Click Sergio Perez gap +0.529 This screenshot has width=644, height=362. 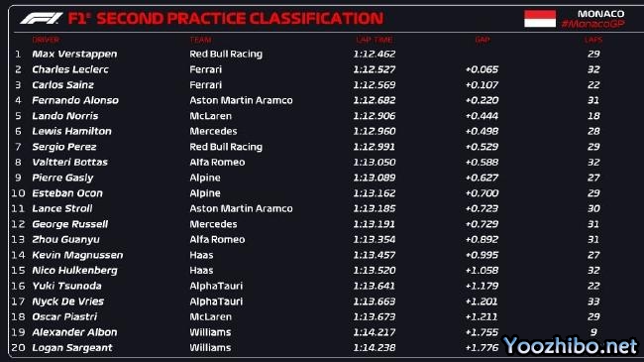[x=482, y=147]
